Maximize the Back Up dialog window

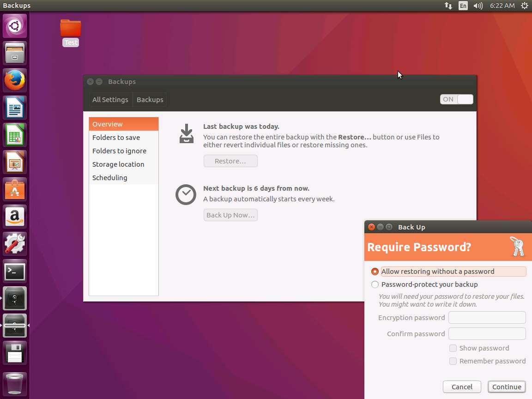(x=389, y=227)
